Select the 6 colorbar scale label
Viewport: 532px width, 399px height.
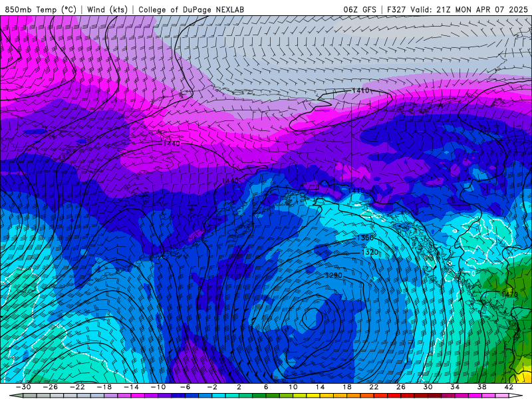click(x=266, y=387)
